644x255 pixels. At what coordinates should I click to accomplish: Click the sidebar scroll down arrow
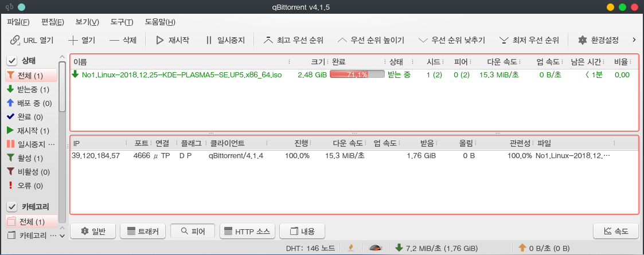pyautogui.click(x=63, y=236)
